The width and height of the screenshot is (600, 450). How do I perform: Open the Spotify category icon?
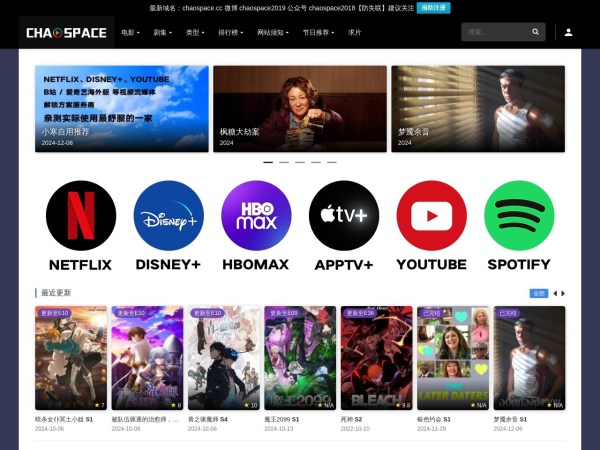coord(519,216)
